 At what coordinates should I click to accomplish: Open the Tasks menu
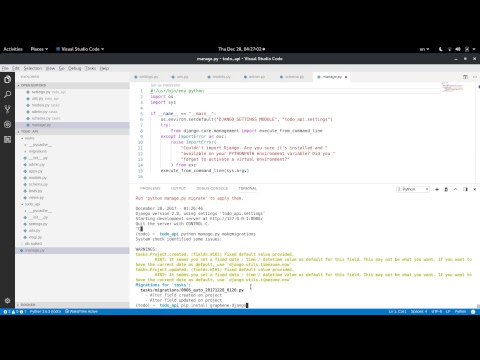tap(90, 68)
